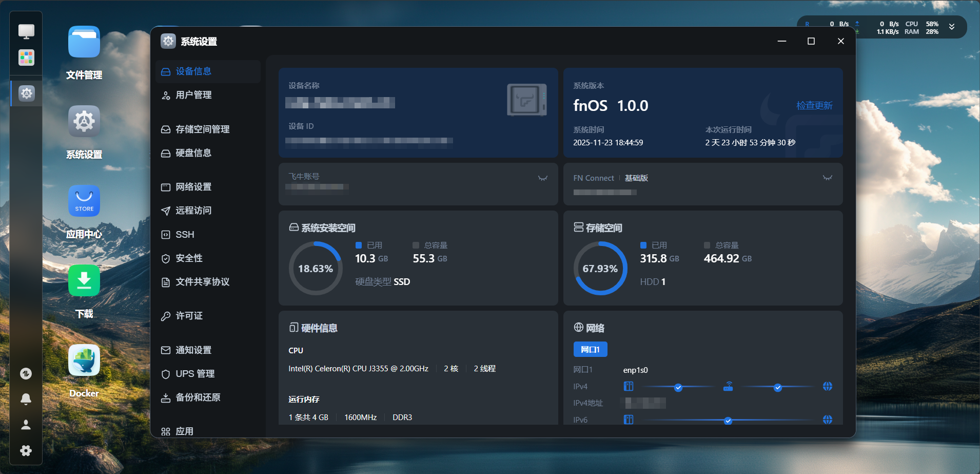Screen dimensions: 980x474
Task: Click the device thumbnail image in device name card
Action: coord(526,100)
